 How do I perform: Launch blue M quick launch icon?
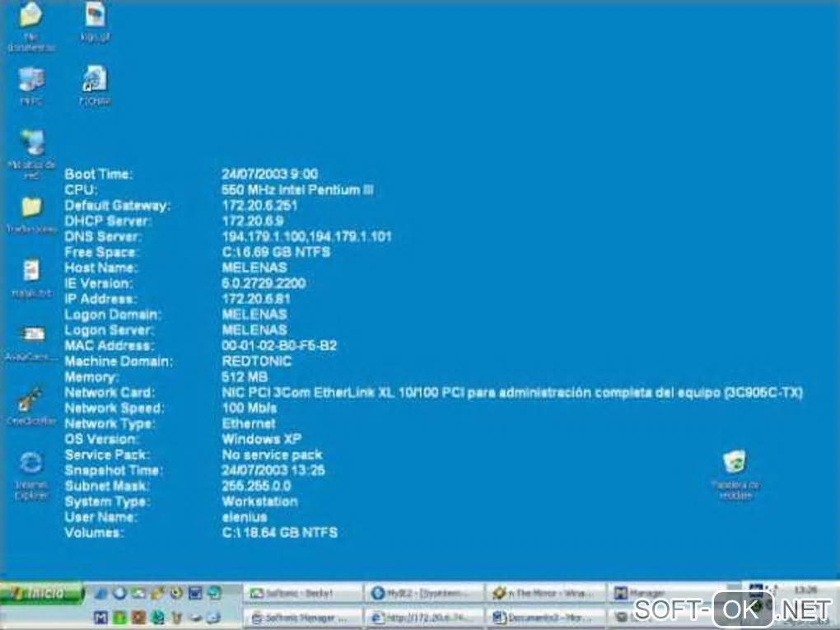[100, 618]
